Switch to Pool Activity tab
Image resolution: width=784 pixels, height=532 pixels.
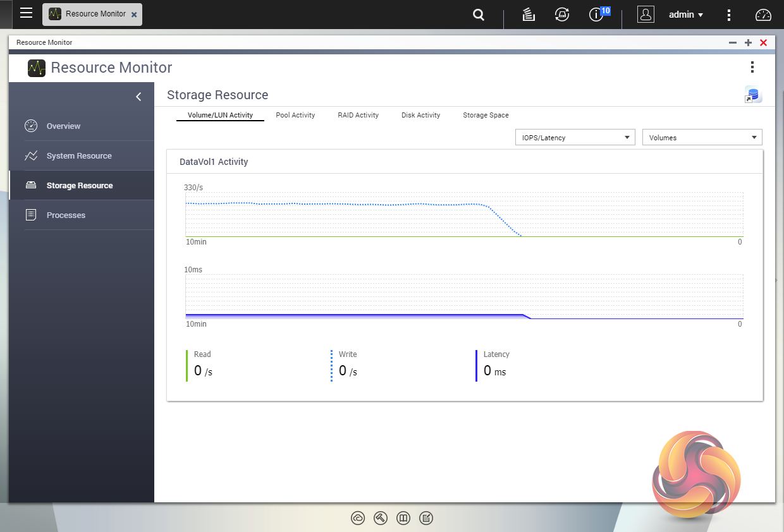click(x=295, y=115)
